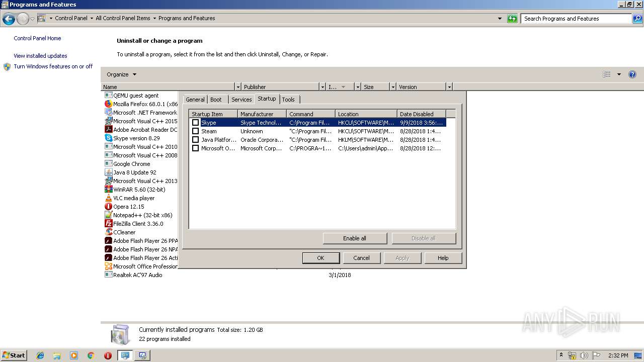Select the FileZilla Client icon
This screenshot has height=362, width=644.
(108, 223)
